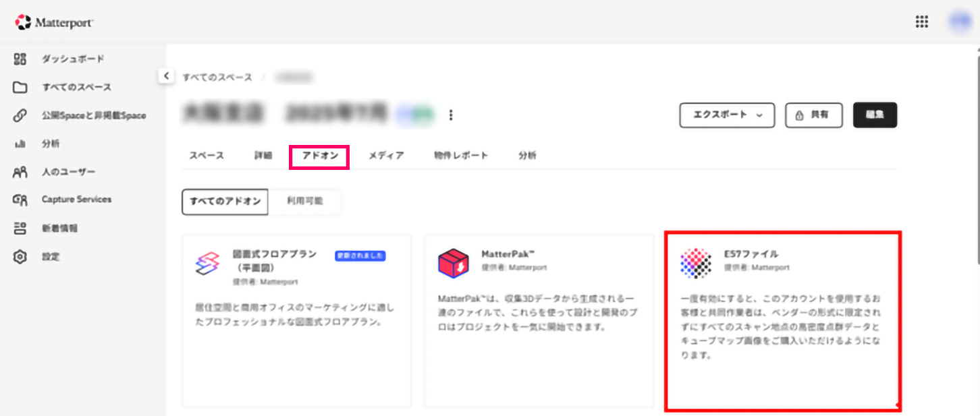
Task: Select the すべてのアドオン filter
Action: point(225,202)
